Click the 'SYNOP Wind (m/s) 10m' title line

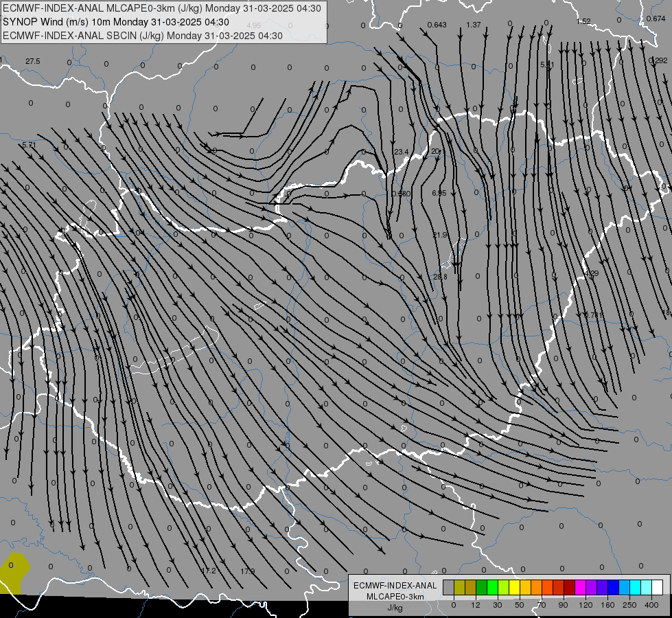[57, 22]
